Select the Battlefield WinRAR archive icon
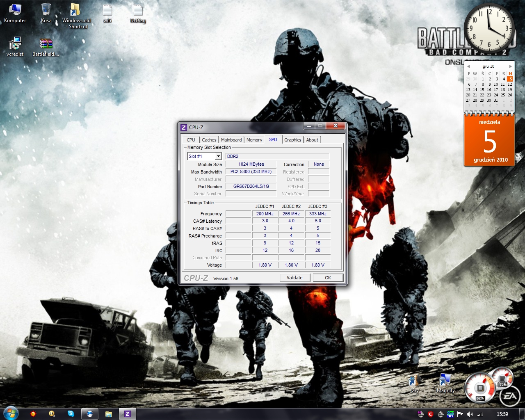525x420 pixels. click(46, 47)
